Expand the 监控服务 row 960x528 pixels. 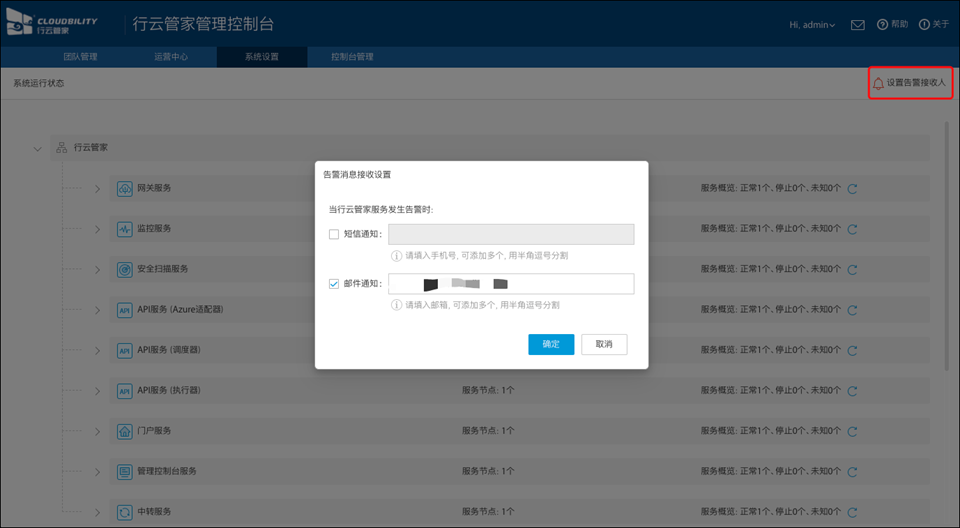[x=97, y=229]
